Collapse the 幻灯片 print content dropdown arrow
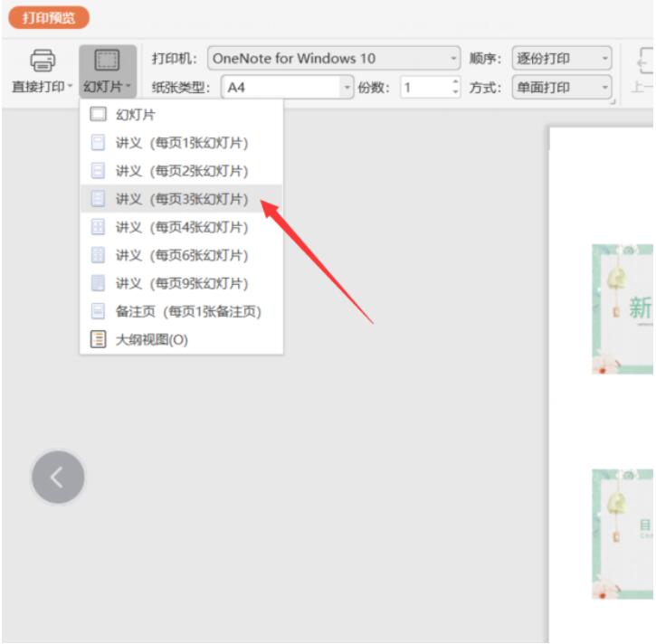Viewport: 656px width, 644px height. [128, 86]
